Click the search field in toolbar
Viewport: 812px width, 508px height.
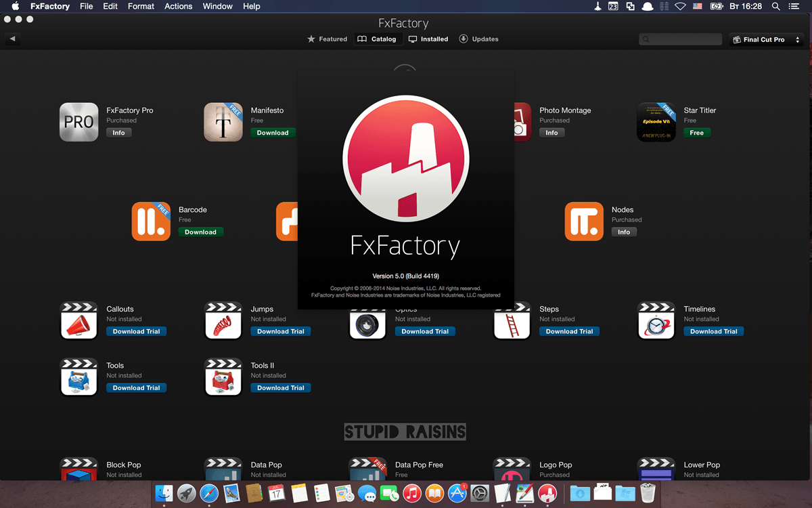tap(681, 39)
